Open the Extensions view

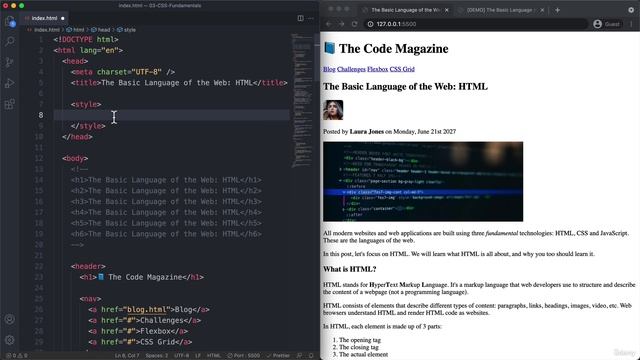pyautogui.click(x=10, y=104)
